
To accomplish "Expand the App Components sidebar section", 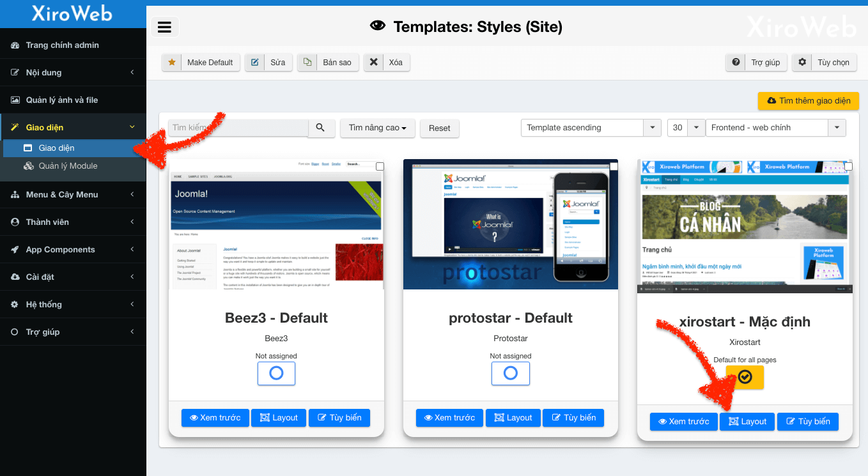I will click(73, 250).
